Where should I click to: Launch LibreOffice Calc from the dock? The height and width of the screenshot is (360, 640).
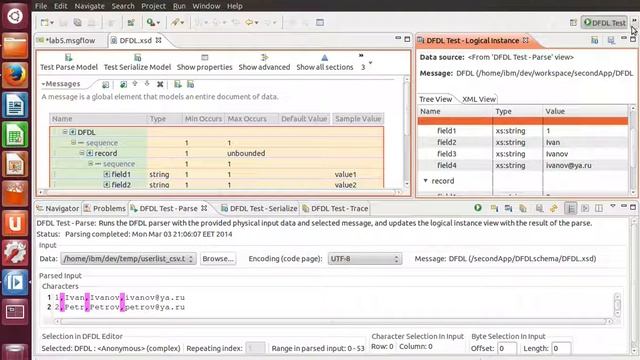coord(15,135)
